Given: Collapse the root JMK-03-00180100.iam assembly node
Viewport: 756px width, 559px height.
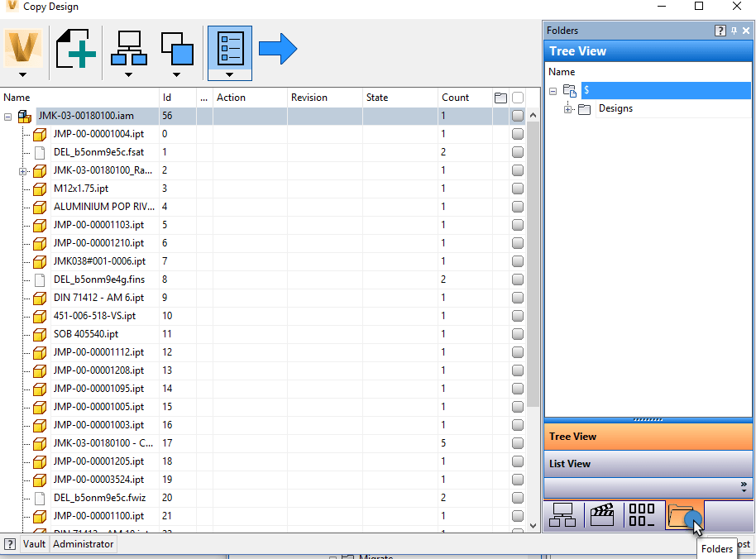Looking at the screenshot, I should (7, 116).
